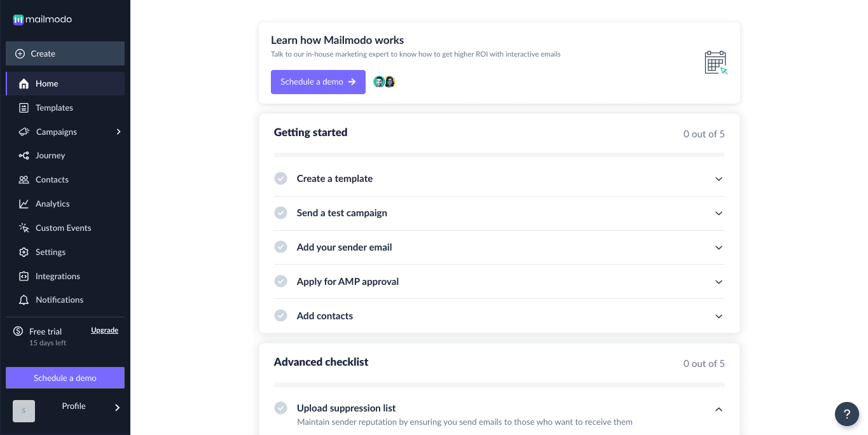Screen dimensions: 868x435
Task: Switch to the Home section
Action: [46, 83]
